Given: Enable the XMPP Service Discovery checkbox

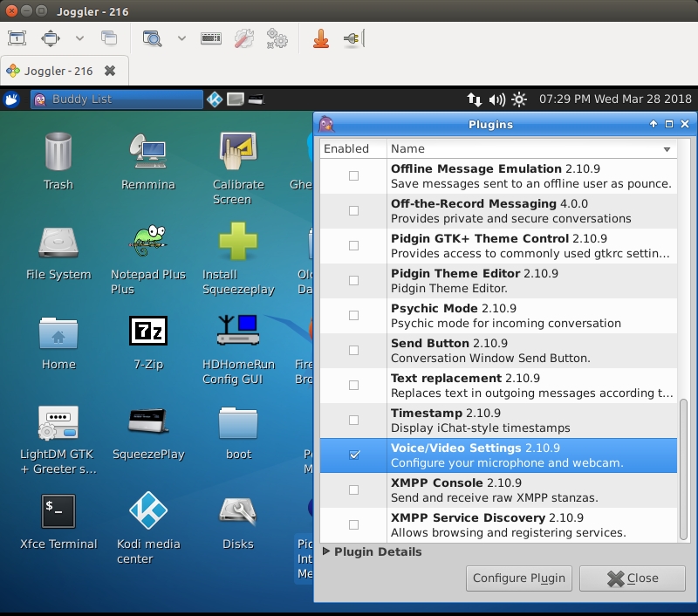Looking at the screenshot, I should 354,524.
